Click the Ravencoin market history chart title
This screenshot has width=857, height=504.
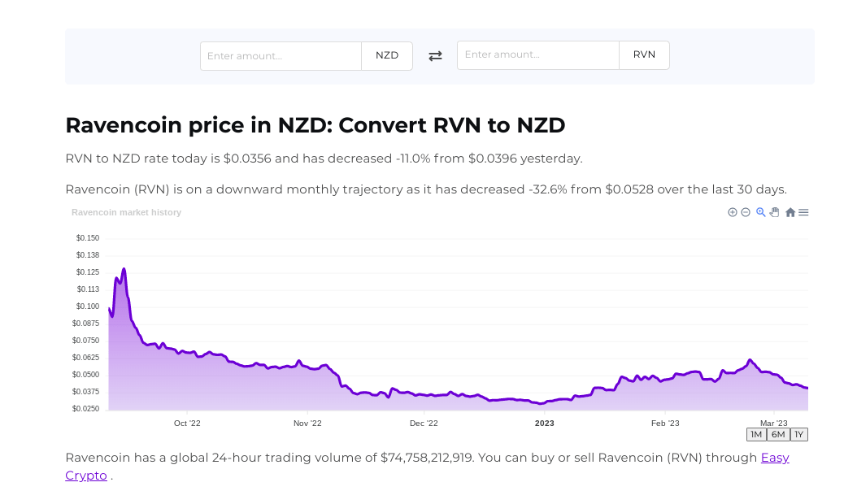pos(126,212)
